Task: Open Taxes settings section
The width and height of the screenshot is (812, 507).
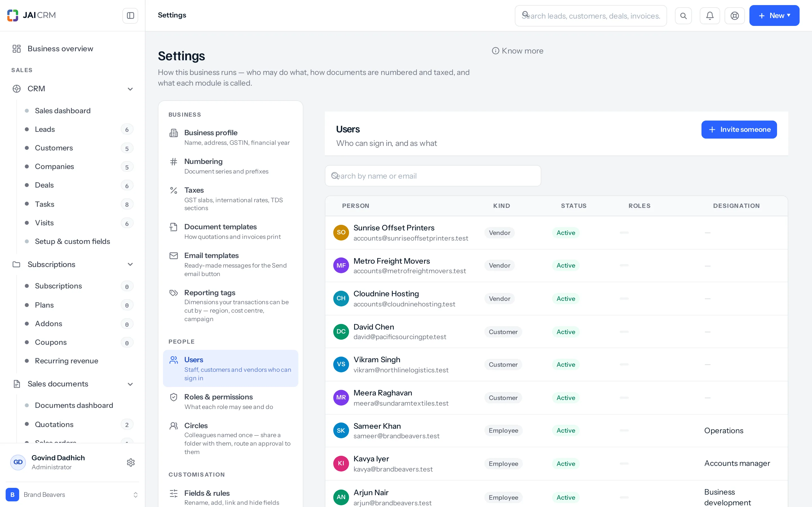Action: click(231, 199)
